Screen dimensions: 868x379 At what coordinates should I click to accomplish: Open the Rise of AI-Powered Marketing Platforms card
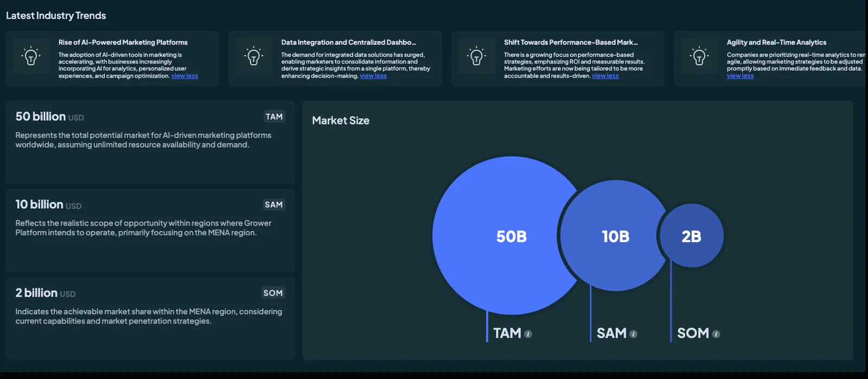(112, 59)
